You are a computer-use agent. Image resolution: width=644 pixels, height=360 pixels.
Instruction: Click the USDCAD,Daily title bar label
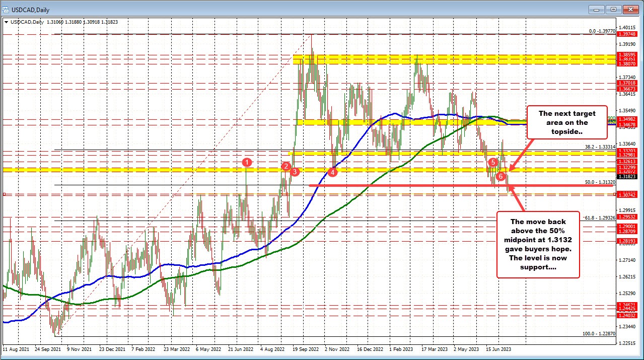[x=30, y=9]
